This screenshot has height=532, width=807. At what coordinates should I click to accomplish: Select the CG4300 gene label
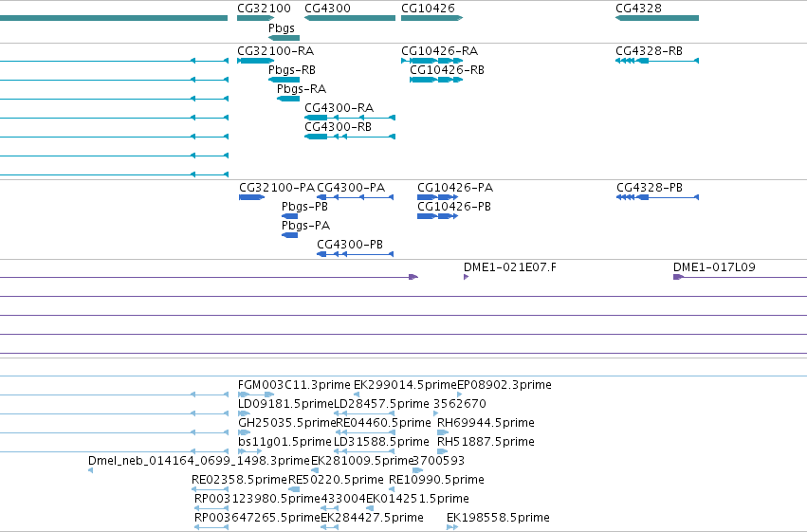[327, 9]
